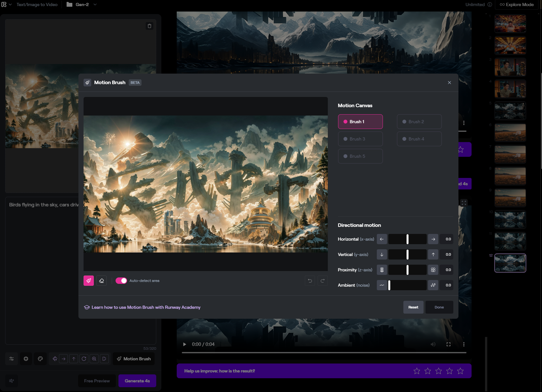This screenshot has height=392, width=542.
Task: Open style palette icon
Action: [40, 359]
